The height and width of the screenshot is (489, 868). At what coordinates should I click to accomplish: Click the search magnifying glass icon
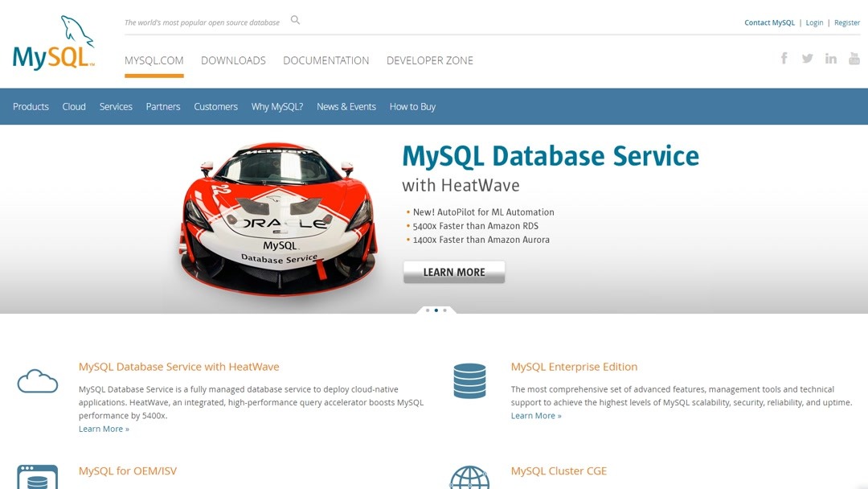295,19
